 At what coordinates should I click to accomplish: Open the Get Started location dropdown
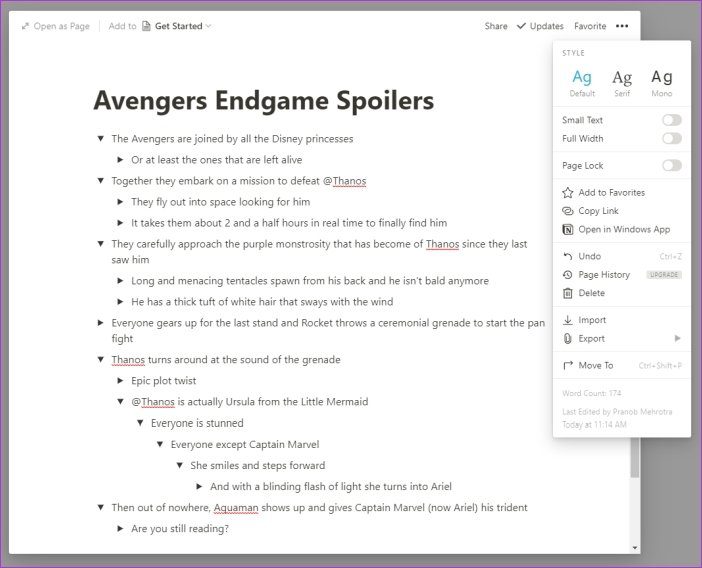177,26
